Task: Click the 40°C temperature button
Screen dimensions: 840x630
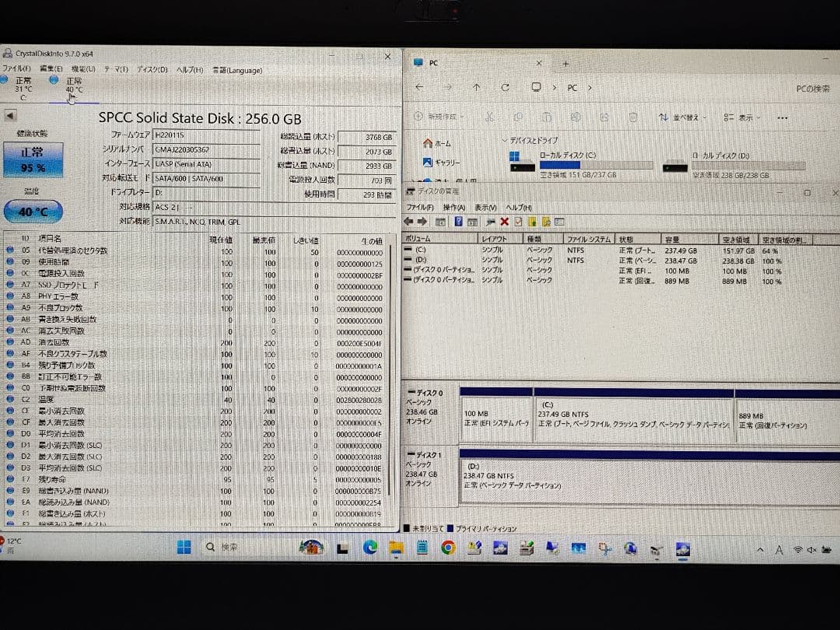Action: (x=31, y=210)
